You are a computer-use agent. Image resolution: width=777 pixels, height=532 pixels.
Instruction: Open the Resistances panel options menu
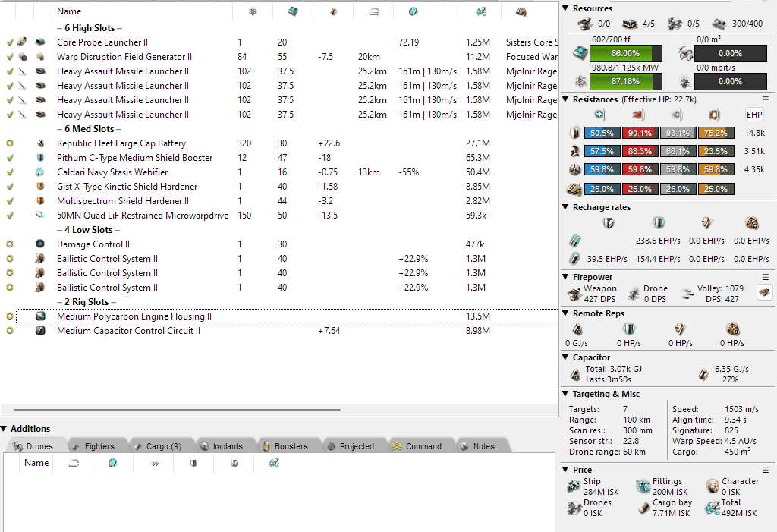tap(766, 99)
